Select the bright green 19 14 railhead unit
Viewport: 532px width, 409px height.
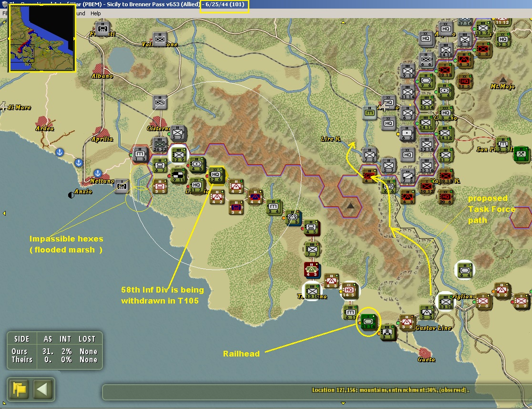point(368,322)
